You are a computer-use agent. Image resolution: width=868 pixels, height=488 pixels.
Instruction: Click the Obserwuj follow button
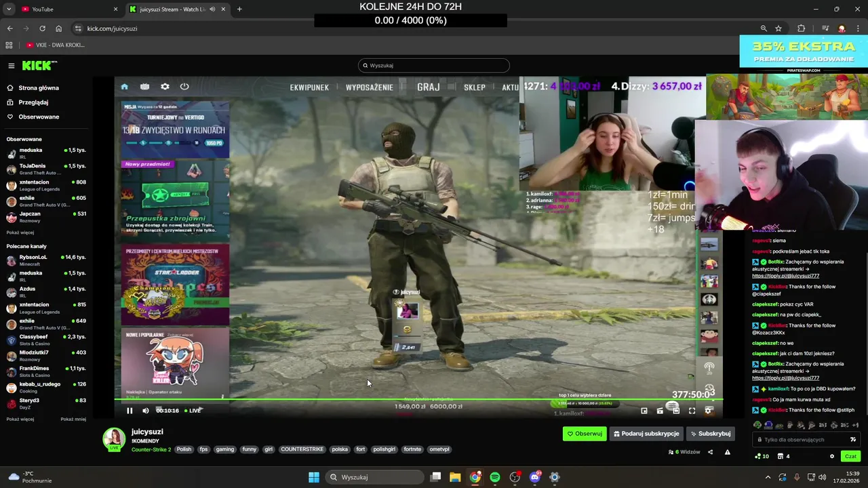(x=585, y=434)
